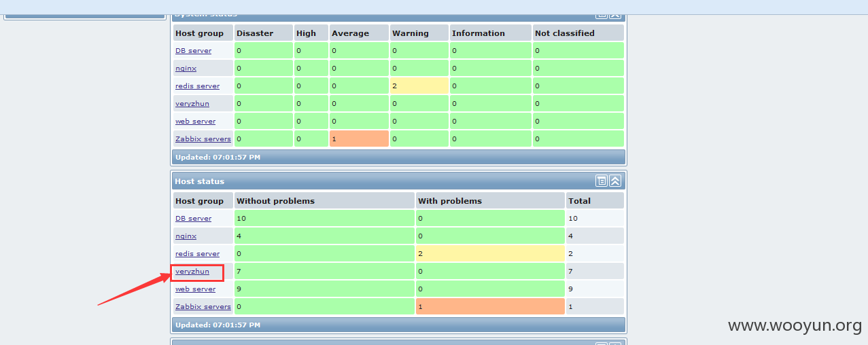This screenshot has width=868, height=345.
Task: Open redis server link in Host status
Action: pos(197,254)
